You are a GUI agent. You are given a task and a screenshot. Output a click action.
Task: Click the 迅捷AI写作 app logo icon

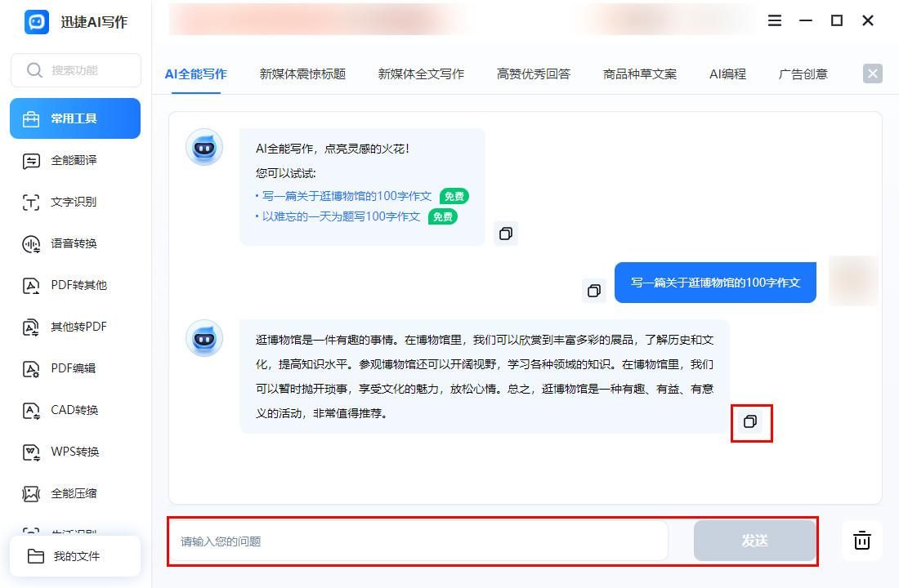[x=37, y=22]
